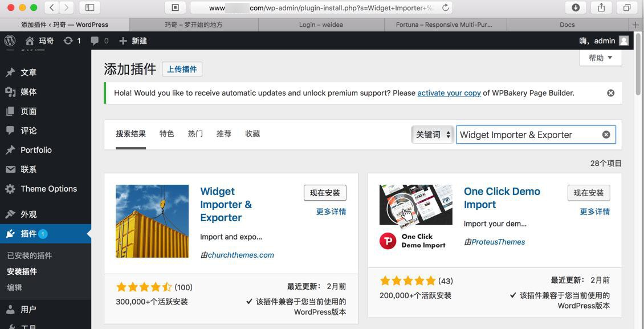This screenshot has height=329, width=644.
Task: Open the Widget Importer & Exporter title link
Action: [226, 205]
